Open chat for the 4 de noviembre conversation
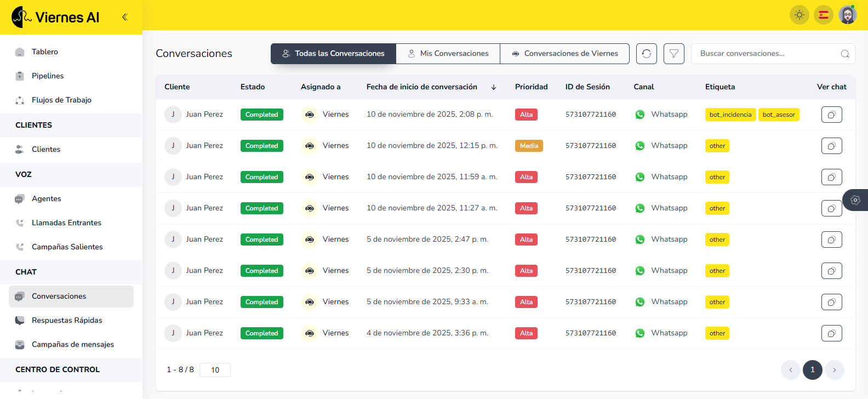 click(831, 333)
